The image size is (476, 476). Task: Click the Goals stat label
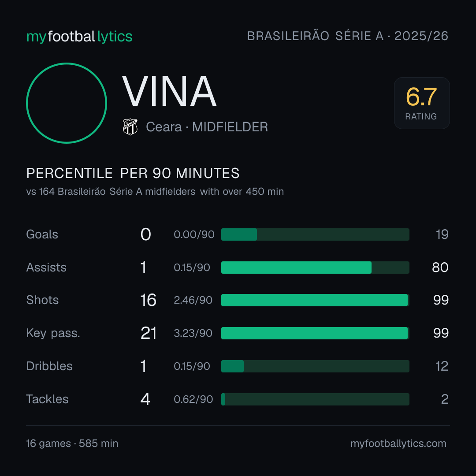(42, 234)
